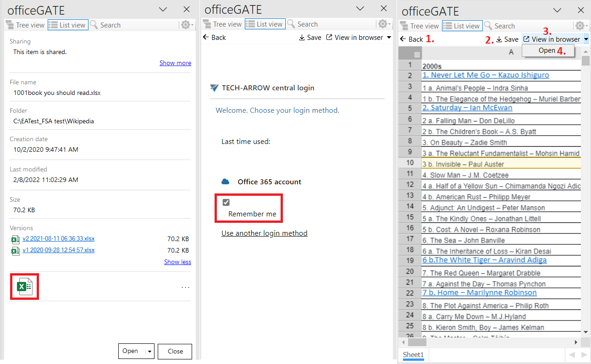
Task: Click the horizontal scrollbar of the spreadsheet
Action: (x=491, y=342)
